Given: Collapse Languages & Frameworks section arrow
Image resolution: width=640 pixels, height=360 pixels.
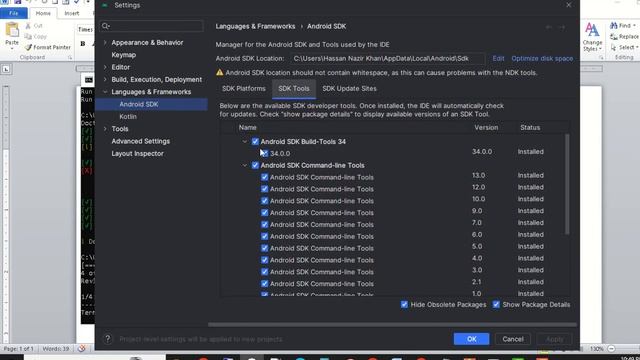Looking at the screenshot, I should (105, 92).
